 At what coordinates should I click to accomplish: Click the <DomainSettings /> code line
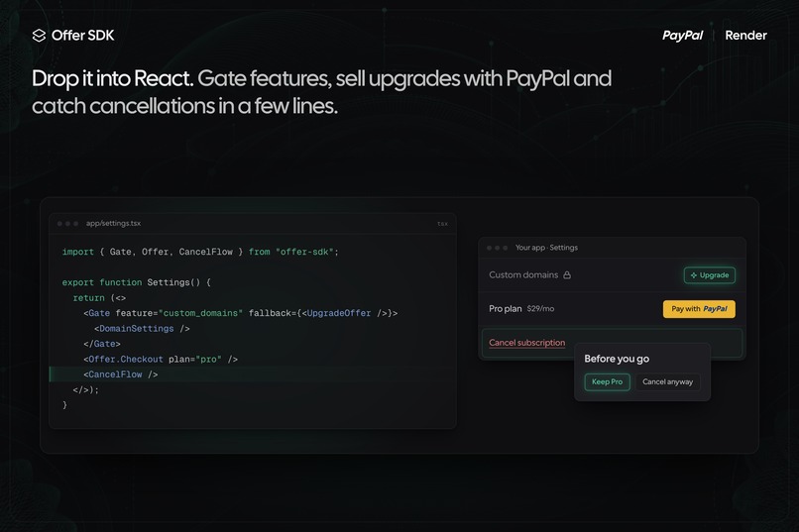coord(142,328)
